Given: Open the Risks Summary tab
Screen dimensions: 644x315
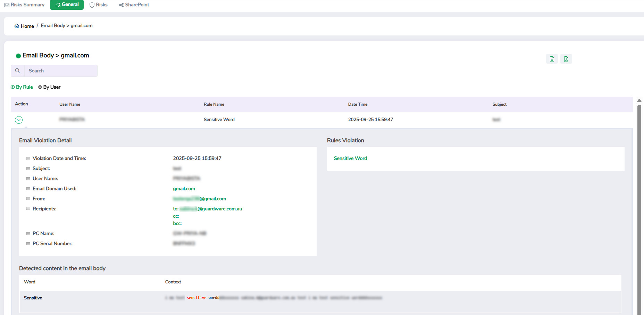Looking at the screenshot, I should pyautogui.click(x=24, y=5).
